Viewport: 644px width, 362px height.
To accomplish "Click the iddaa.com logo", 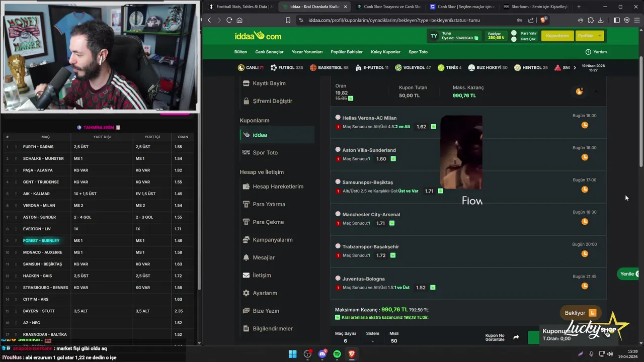I will 258,36.
